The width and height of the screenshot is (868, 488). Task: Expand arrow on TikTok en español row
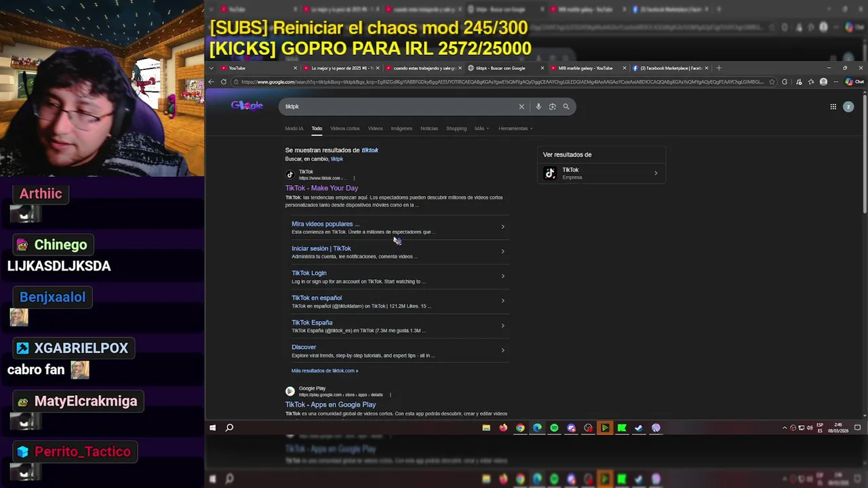pos(502,301)
